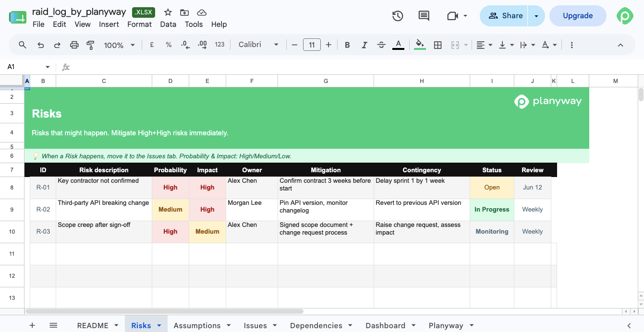Format as percent
The width and height of the screenshot is (644, 332).
point(169,45)
